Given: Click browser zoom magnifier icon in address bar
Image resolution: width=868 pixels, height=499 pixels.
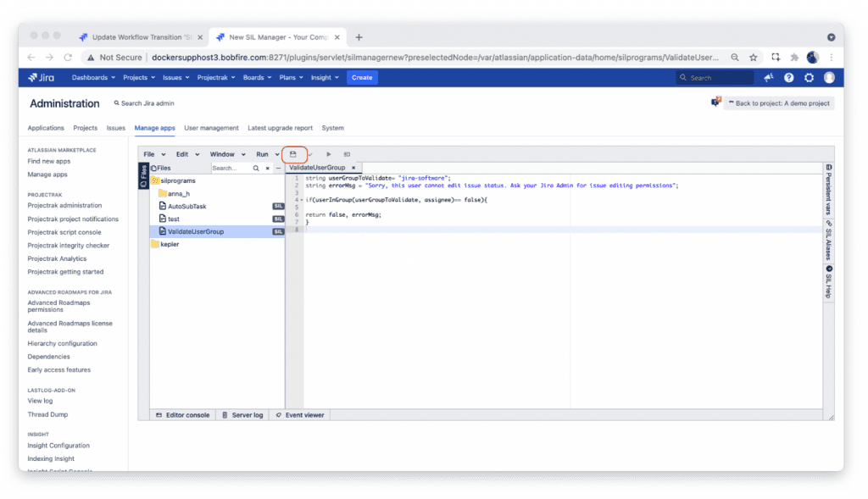Looking at the screenshot, I should click(735, 57).
